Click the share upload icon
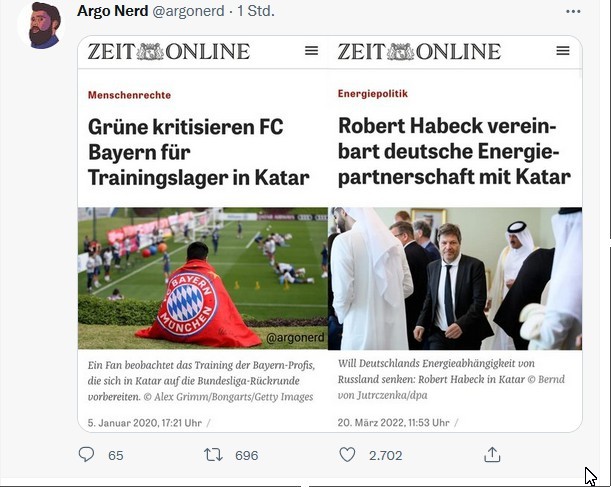 click(492, 454)
